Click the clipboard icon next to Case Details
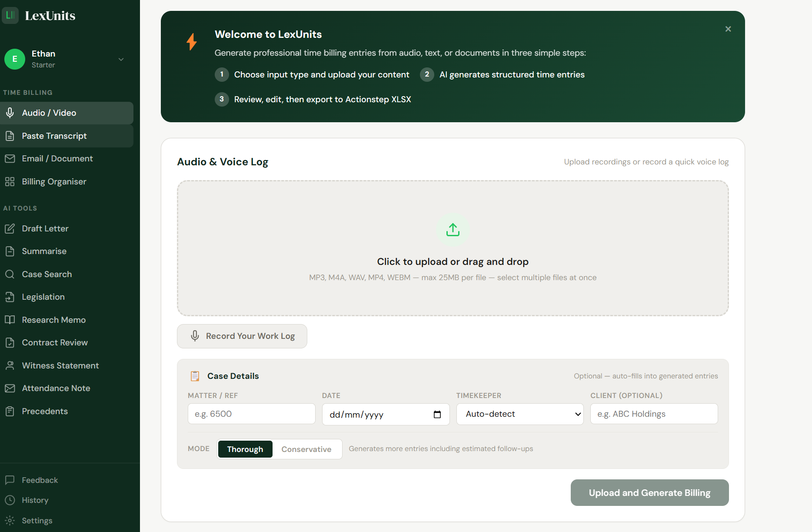Viewport: 812px width, 532px height. pyautogui.click(x=195, y=376)
